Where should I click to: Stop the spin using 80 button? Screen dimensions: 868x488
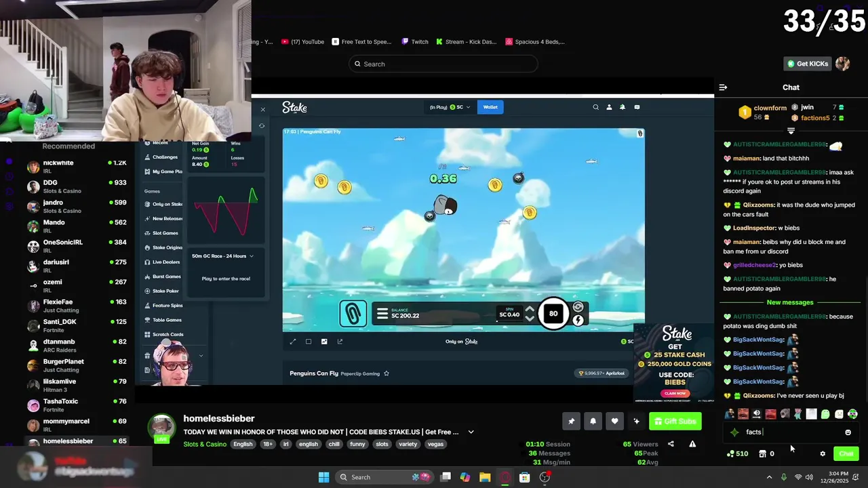(x=553, y=313)
